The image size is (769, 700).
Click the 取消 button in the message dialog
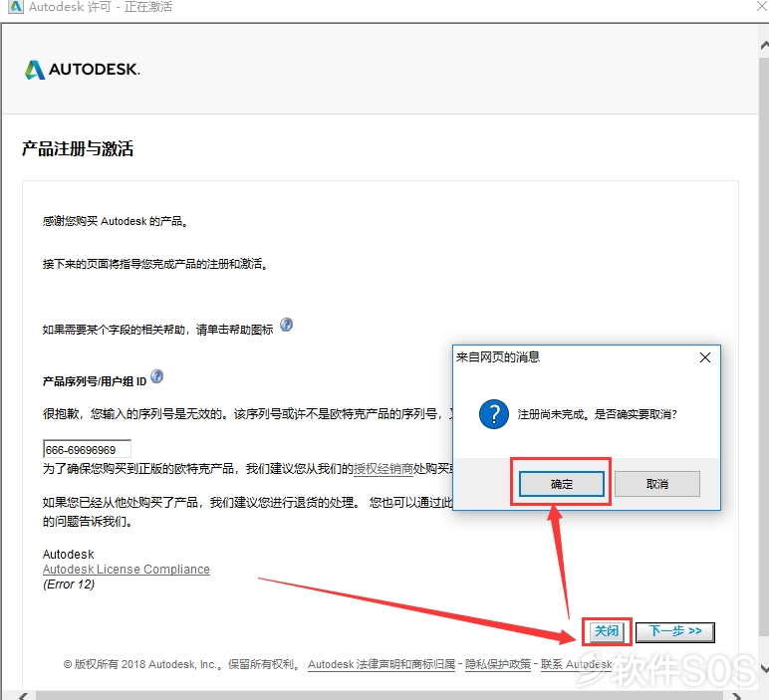[657, 484]
